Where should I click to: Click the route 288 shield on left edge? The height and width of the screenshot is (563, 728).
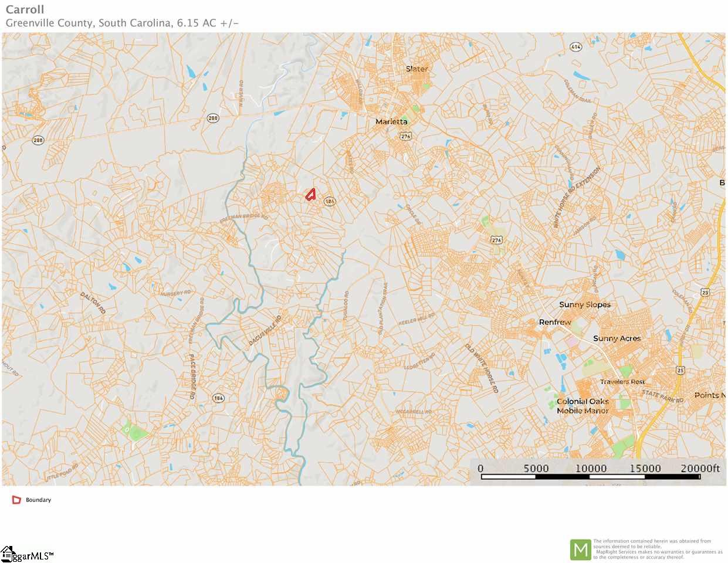point(38,140)
